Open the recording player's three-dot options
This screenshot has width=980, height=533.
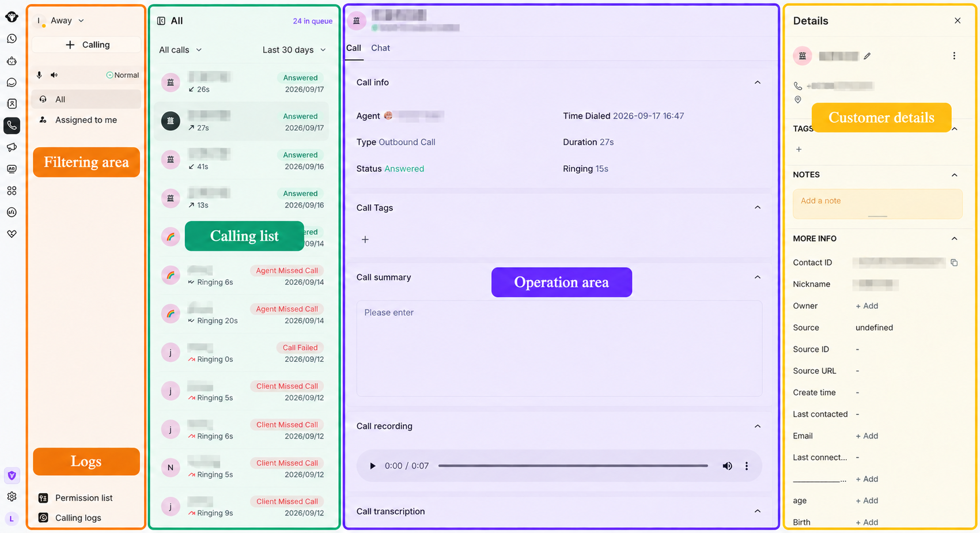[x=747, y=466]
